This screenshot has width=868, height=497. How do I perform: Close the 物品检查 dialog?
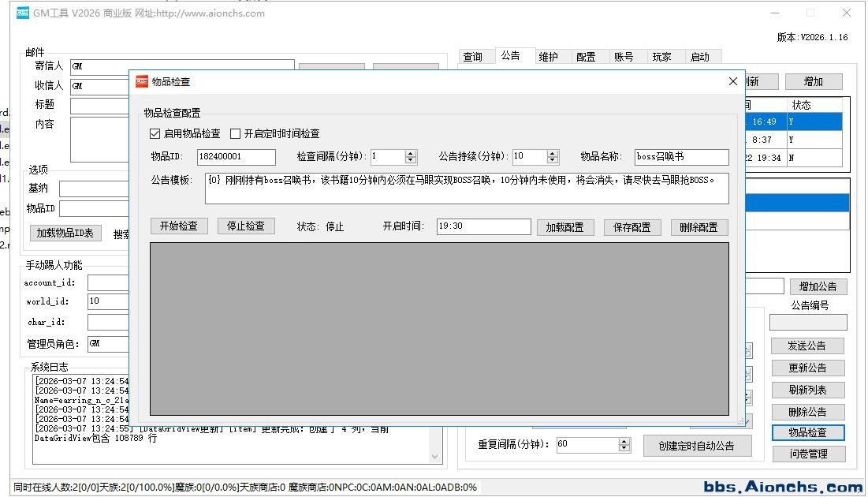pyautogui.click(x=732, y=81)
